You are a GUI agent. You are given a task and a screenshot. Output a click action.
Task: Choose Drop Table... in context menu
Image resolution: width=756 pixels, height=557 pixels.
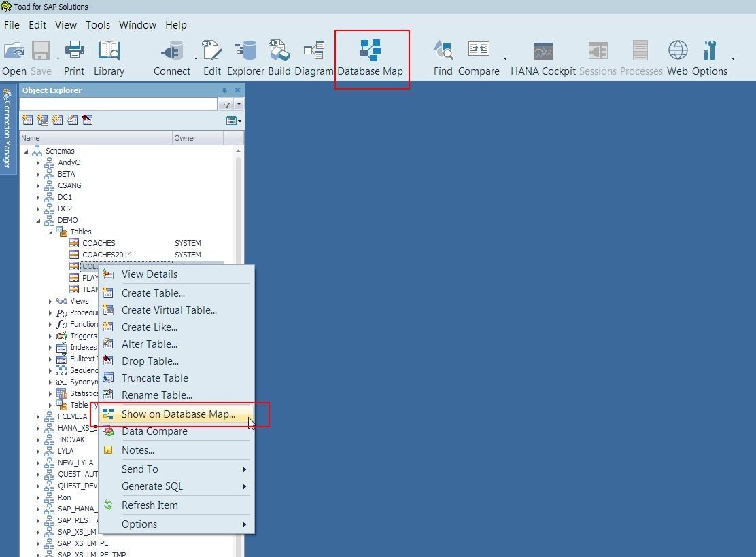click(177, 361)
